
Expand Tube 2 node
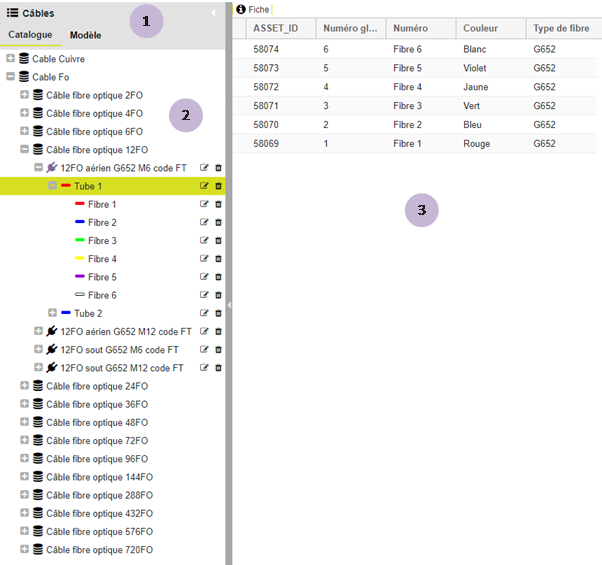(x=52, y=313)
